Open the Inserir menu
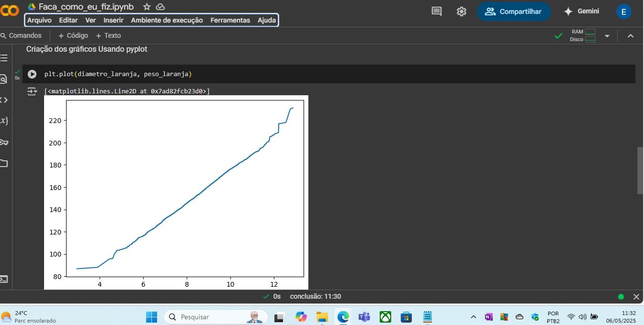This screenshot has height=325, width=644. (x=113, y=20)
